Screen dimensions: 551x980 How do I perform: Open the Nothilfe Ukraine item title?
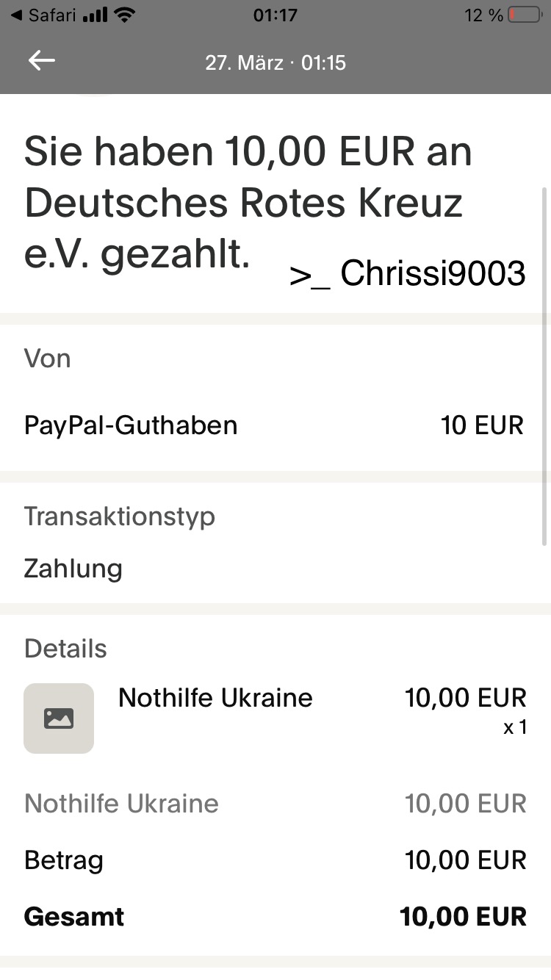[215, 697]
